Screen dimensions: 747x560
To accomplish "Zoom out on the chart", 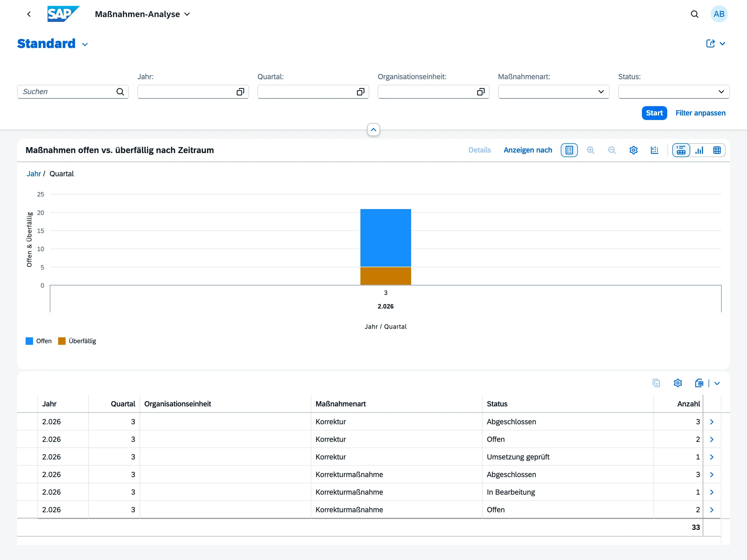I will coord(611,150).
